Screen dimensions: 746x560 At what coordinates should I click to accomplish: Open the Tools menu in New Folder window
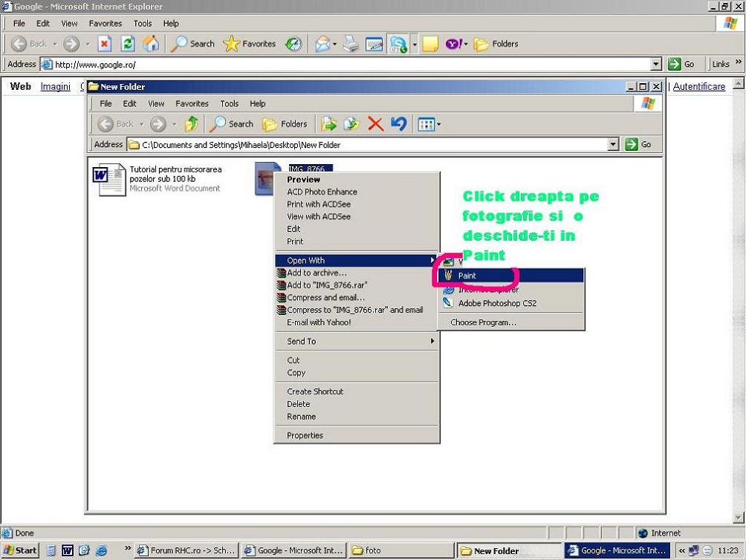tap(230, 104)
